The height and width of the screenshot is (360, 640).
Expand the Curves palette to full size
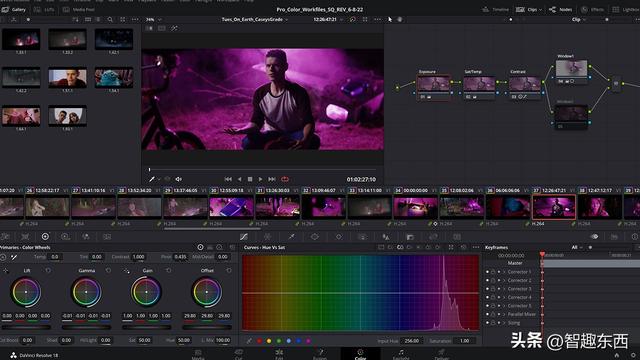451,247
